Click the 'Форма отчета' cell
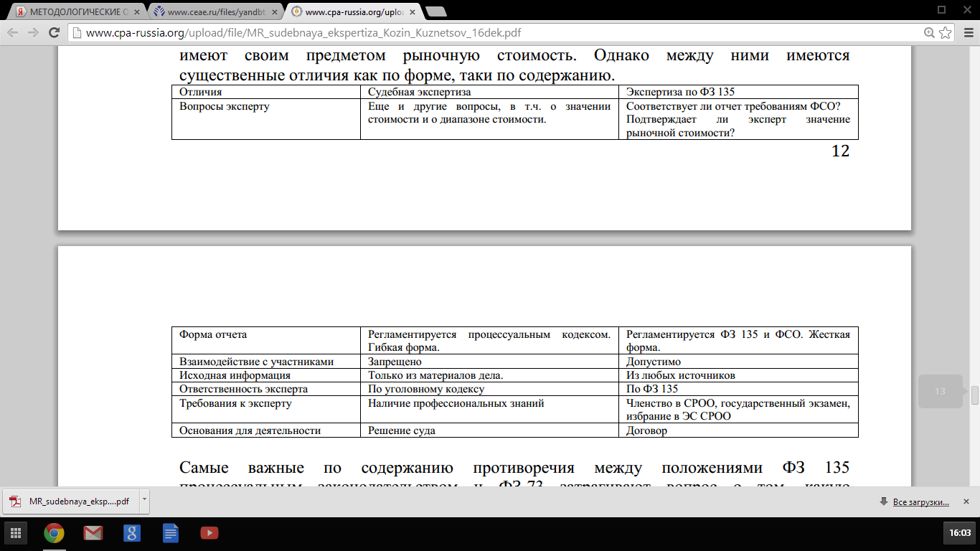The image size is (980, 551). coord(265,341)
